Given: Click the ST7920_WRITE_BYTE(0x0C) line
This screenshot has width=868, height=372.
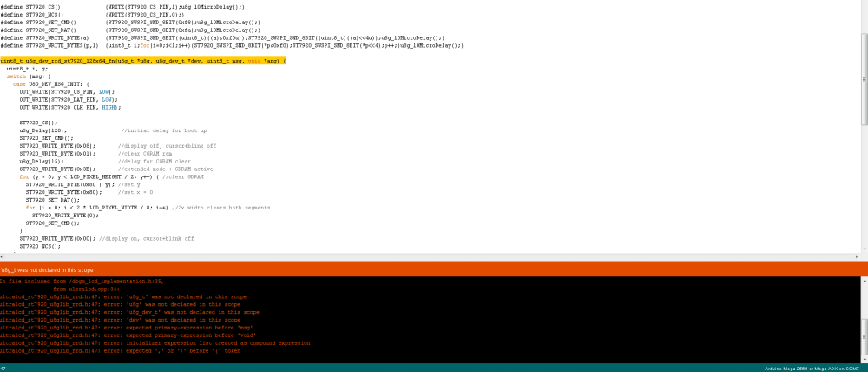Looking at the screenshot, I should [x=106, y=238].
